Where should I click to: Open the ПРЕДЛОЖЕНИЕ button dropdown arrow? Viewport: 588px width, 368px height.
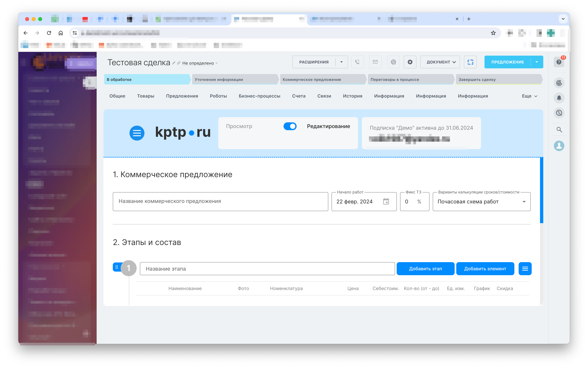(537, 62)
